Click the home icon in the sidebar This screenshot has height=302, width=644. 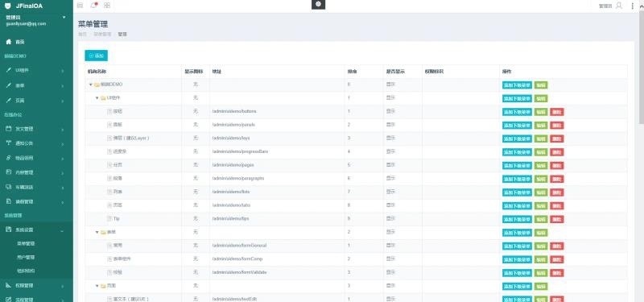(x=8, y=42)
